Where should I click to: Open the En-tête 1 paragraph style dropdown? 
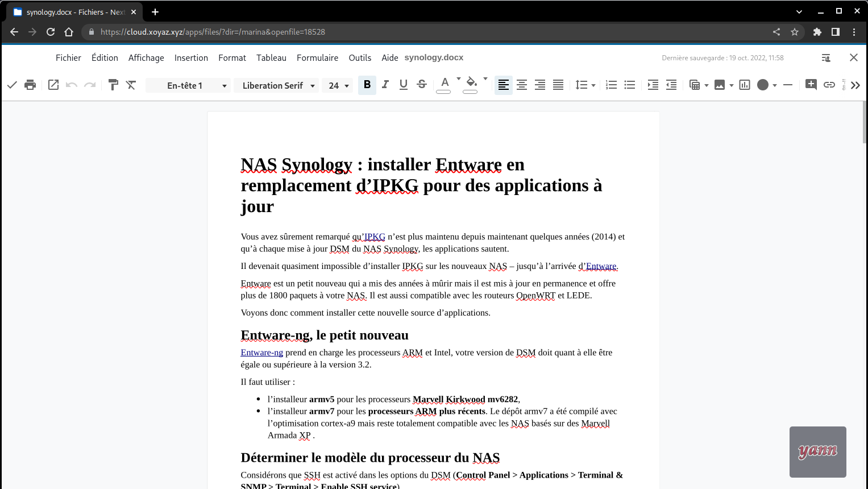(225, 86)
